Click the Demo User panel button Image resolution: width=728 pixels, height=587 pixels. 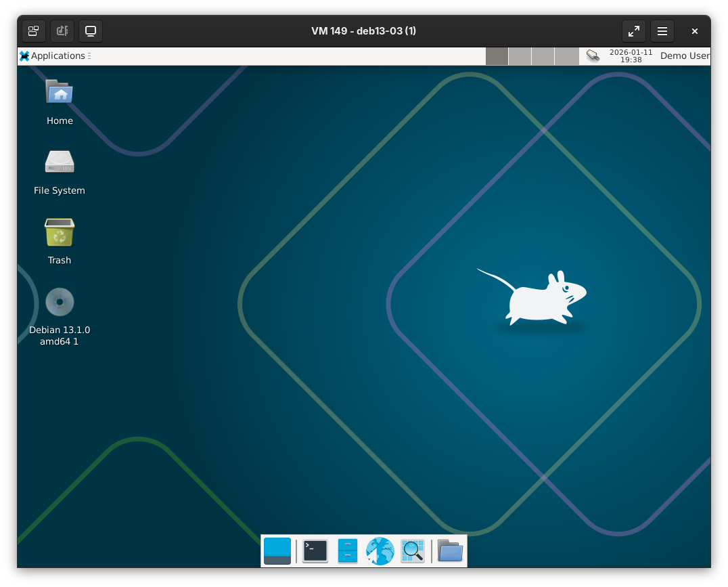(684, 56)
